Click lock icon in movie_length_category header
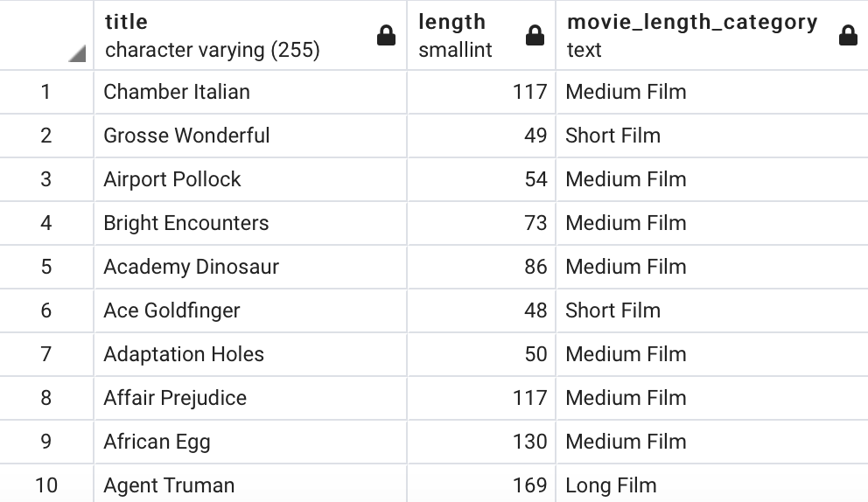868x502 pixels. (848, 36)
